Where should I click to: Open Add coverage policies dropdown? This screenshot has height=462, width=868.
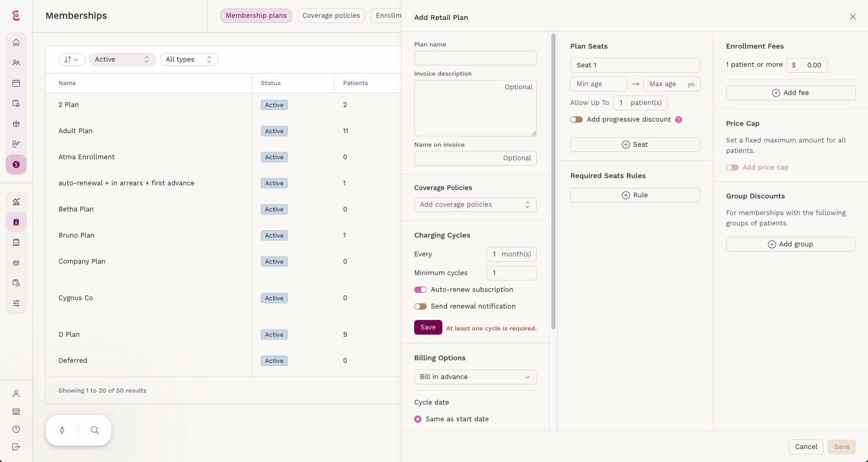pyautogui.click(x=475, y=205)
